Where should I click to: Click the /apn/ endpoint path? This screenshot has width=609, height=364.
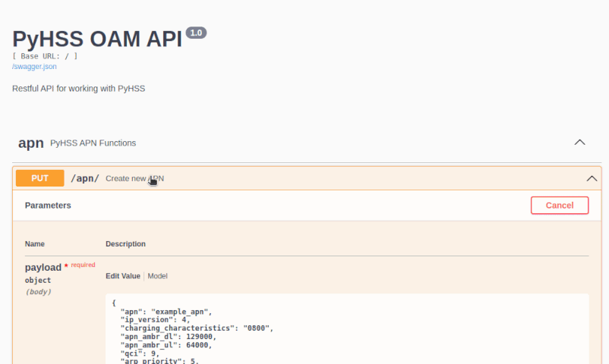85,178
